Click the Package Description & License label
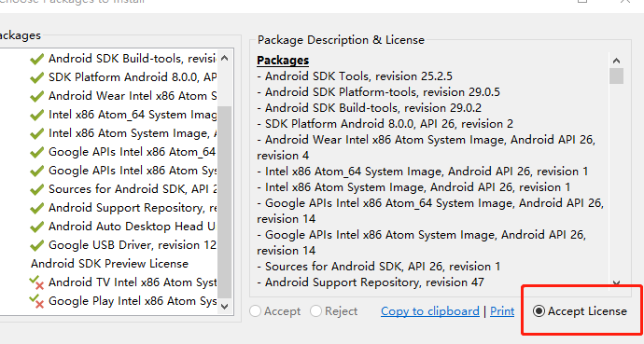The image size is (644, 344). coord(341,40)
